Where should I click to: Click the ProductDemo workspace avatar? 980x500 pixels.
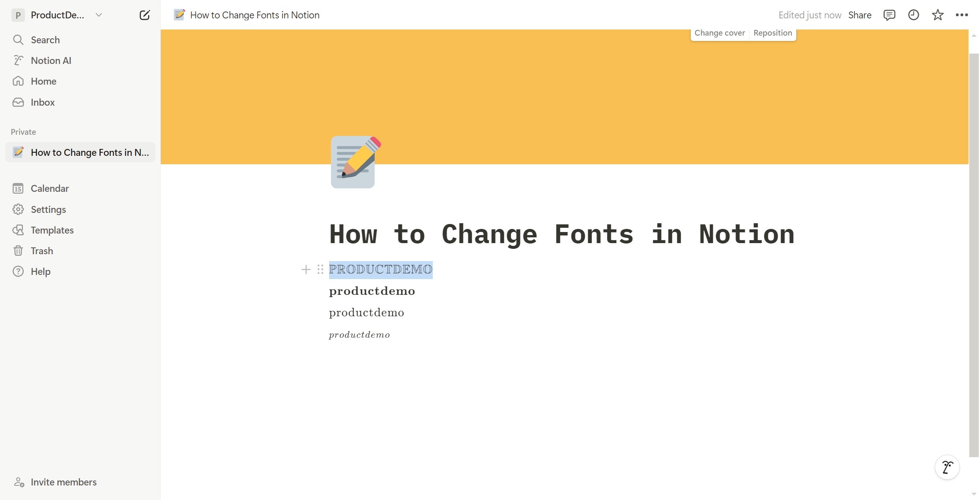coord(18,15)
